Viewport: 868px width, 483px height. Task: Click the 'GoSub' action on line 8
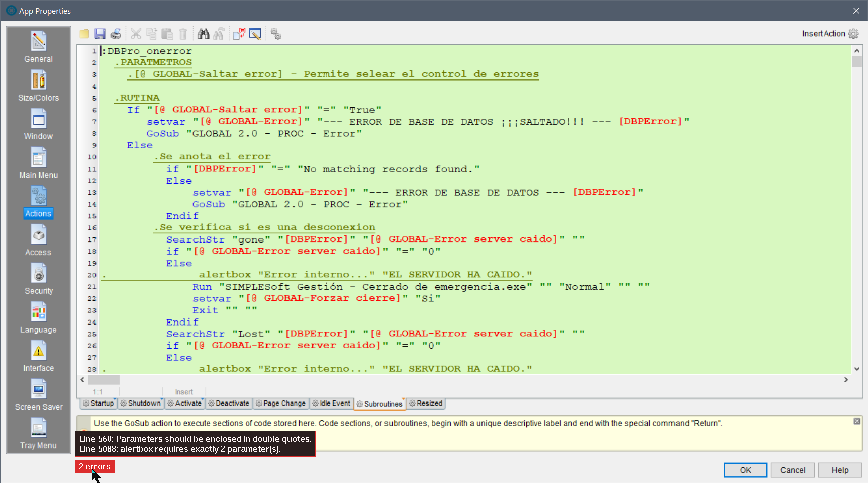163,134
